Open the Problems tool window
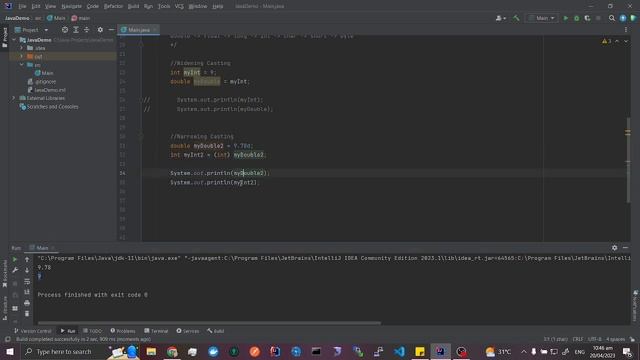The width and height of the screenshot is (640, 360). pos(122,331)
